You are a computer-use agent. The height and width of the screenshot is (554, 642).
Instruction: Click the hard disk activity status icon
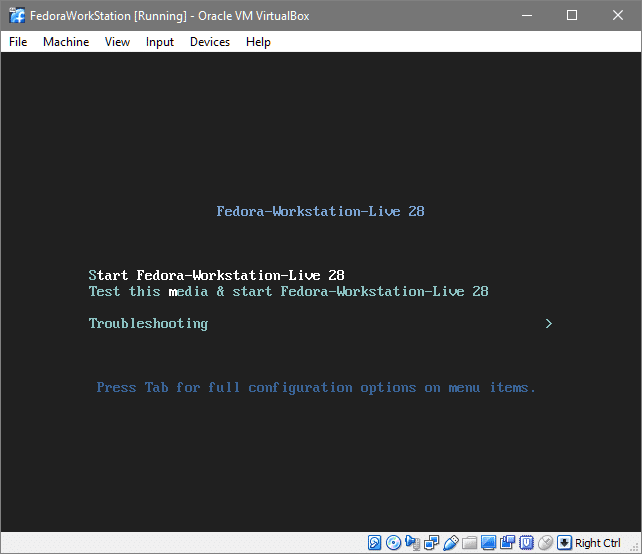(374, 543)
